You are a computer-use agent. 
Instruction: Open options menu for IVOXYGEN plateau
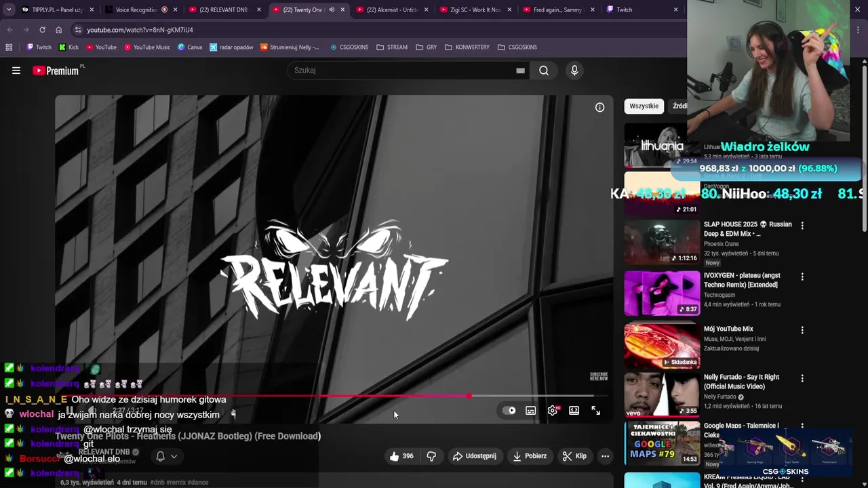click(802, 277)
